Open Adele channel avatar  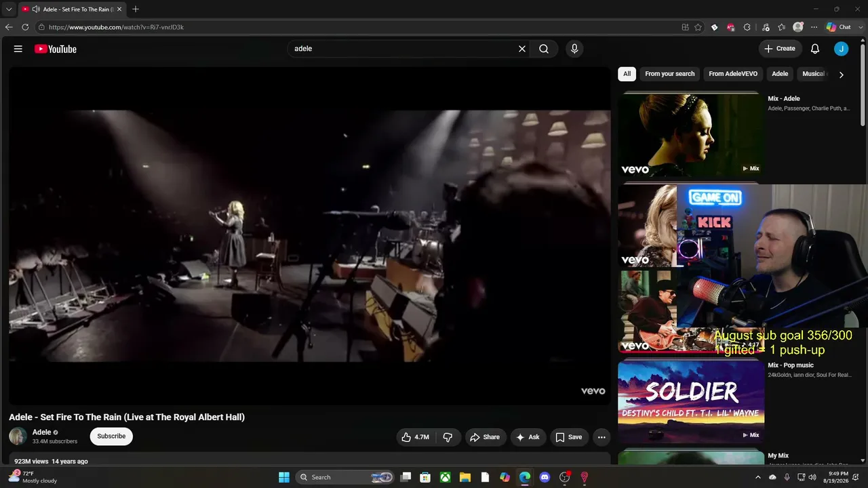point(18,436)
